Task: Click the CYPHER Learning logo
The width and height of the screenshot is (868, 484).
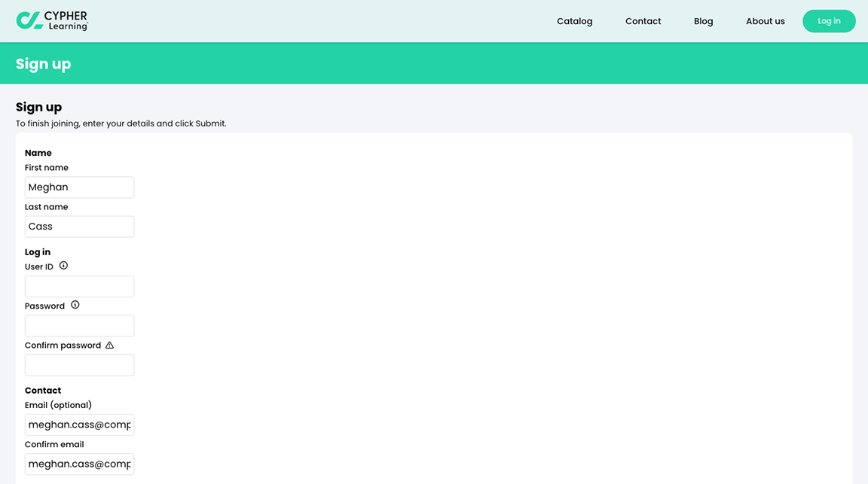Action: [53, 20]
